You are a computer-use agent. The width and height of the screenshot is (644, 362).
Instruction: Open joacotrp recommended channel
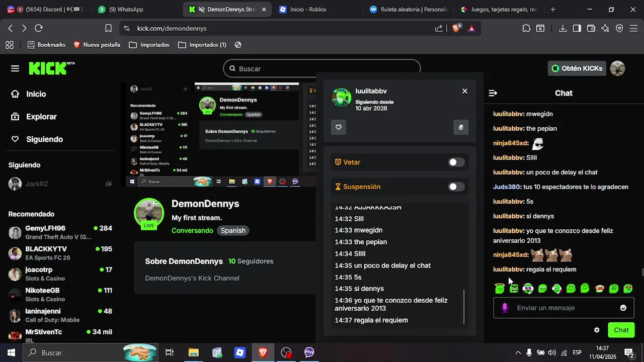coord(60,274)
